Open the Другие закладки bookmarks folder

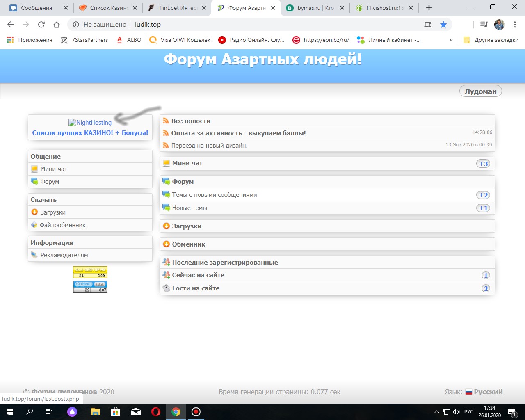coord(491,40)
